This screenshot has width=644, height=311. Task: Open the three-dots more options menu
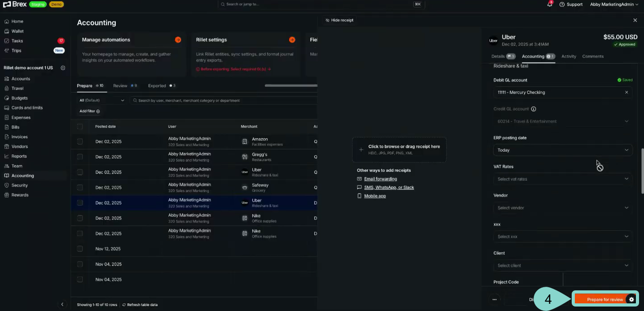click(494, 299)
